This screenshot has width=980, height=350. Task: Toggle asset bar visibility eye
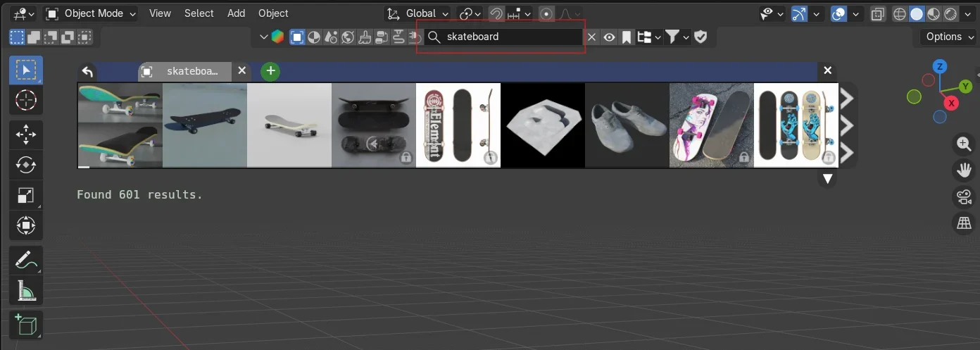pyautogui.click(x=609, y=37)
